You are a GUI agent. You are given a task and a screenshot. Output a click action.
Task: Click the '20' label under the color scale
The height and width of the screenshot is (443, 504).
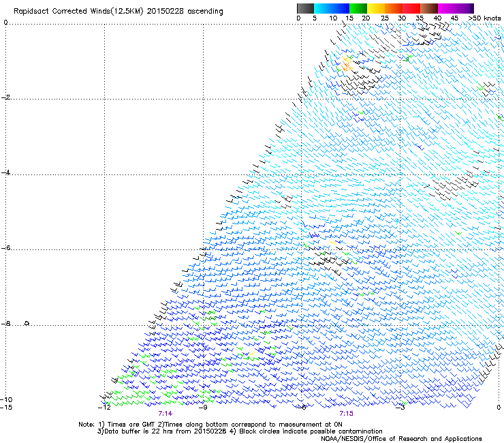(366, 18)
